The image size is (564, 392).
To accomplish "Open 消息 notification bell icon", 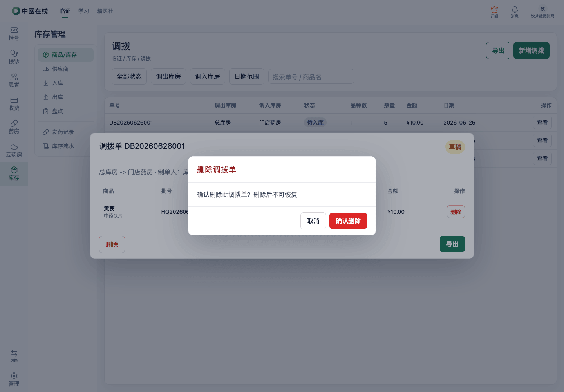I will [x=515, y=9].
